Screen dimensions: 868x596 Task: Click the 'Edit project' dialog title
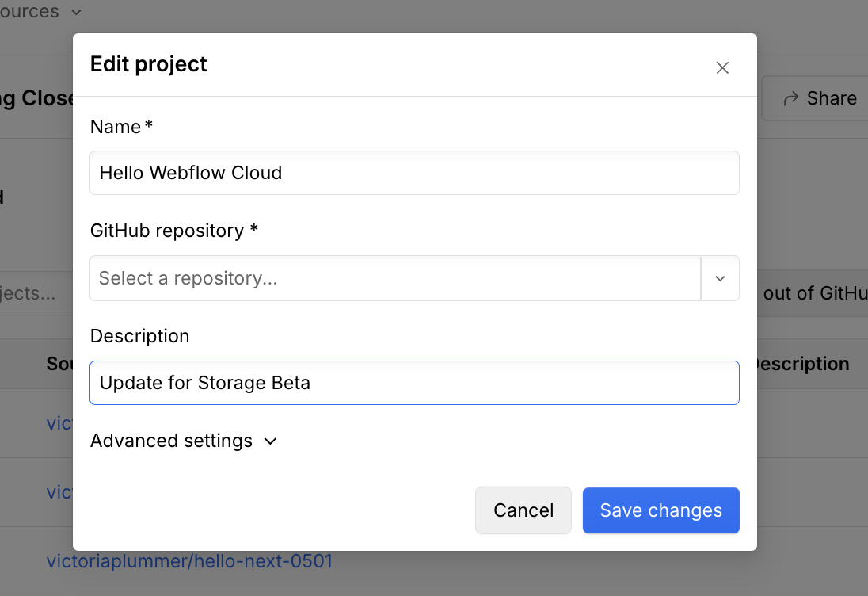point(148,64)
